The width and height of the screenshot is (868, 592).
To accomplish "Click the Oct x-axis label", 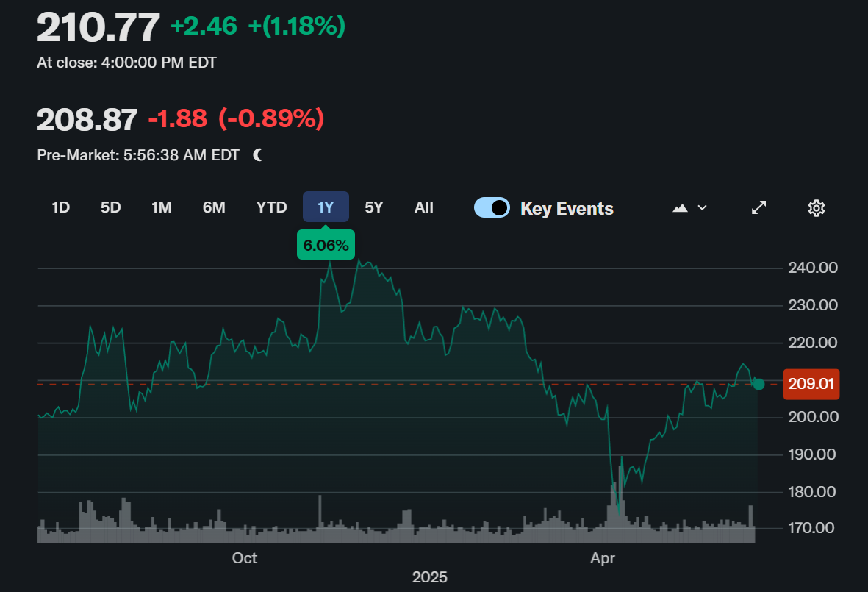I will point(244,558).
